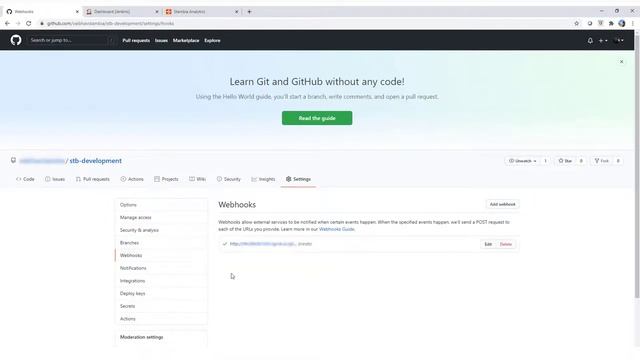Select Webhooks in settings sidebar
This screenshot has height=360, width=640.
161,256
